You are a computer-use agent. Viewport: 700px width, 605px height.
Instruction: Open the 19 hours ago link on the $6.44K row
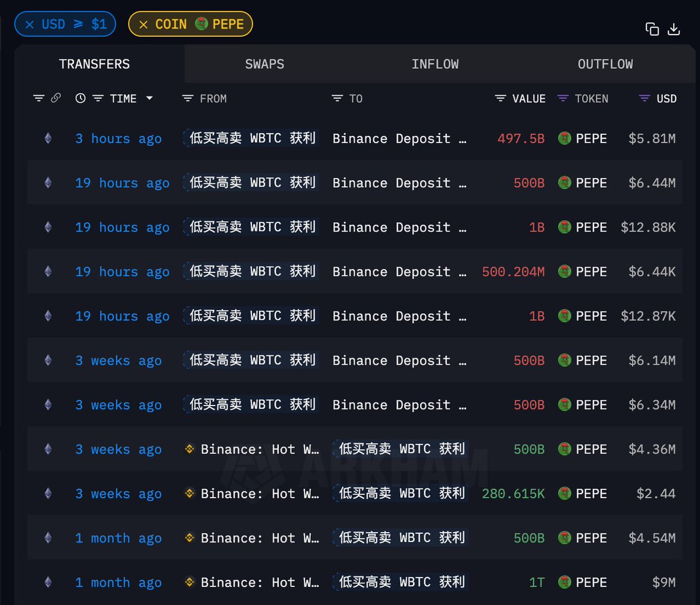pyautogui.click(x=123, y=272)
